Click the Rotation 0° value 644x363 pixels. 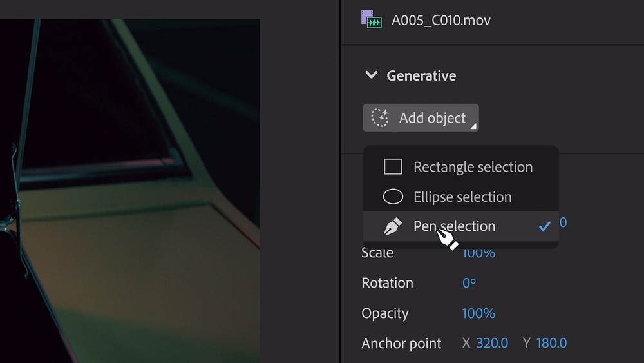coord(469,283)
